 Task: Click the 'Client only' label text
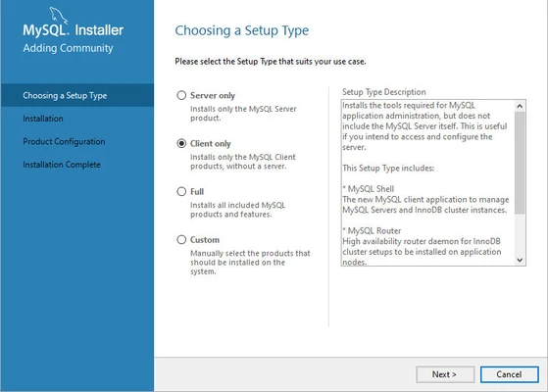tap(211, 144)
